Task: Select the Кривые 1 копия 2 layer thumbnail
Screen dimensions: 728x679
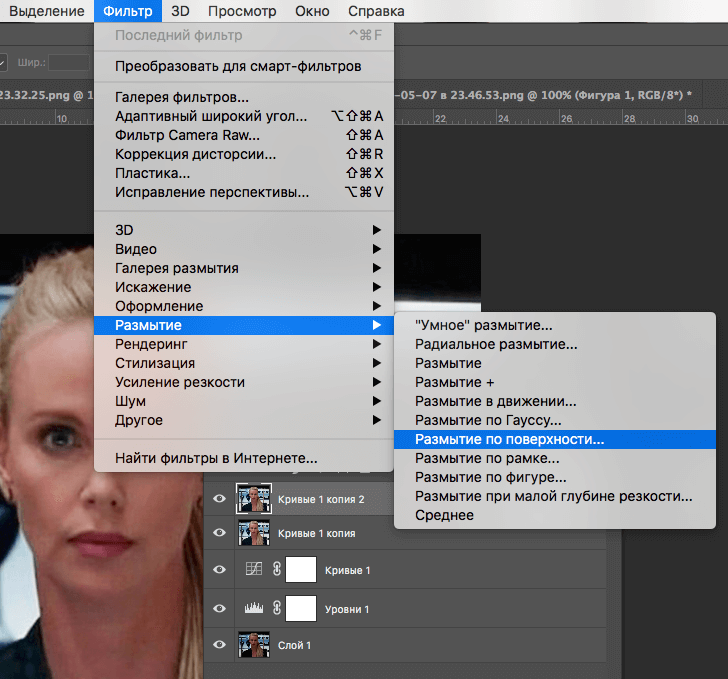Action: pos(254,499)
